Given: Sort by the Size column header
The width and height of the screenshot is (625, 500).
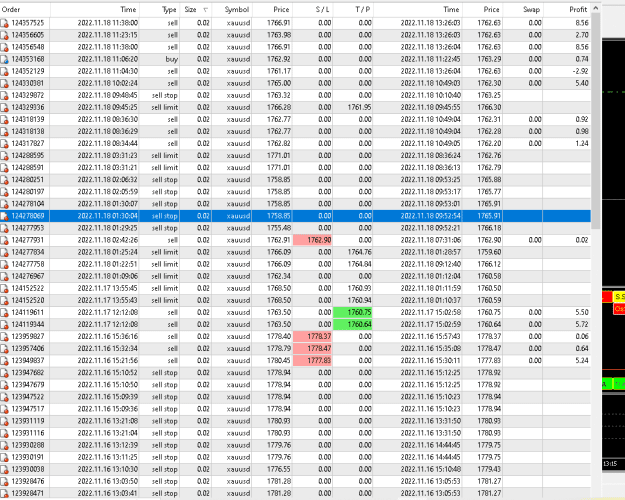Looking at the screenshot, I should tap(195, 10).
